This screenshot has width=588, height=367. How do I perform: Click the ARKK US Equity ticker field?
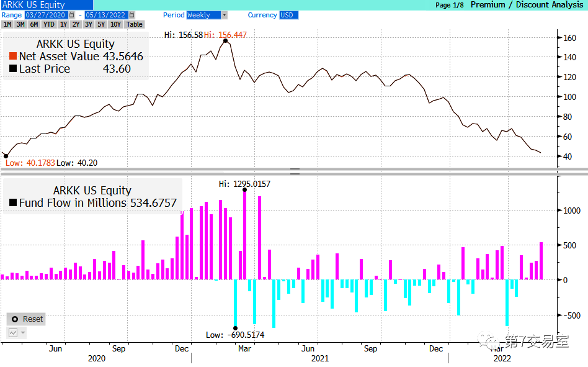click(47, 5)
